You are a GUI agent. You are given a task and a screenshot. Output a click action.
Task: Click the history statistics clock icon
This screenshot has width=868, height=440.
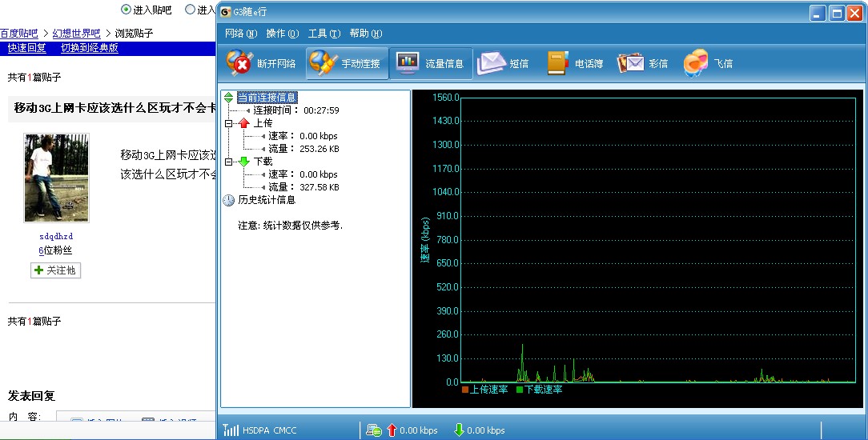229,200
